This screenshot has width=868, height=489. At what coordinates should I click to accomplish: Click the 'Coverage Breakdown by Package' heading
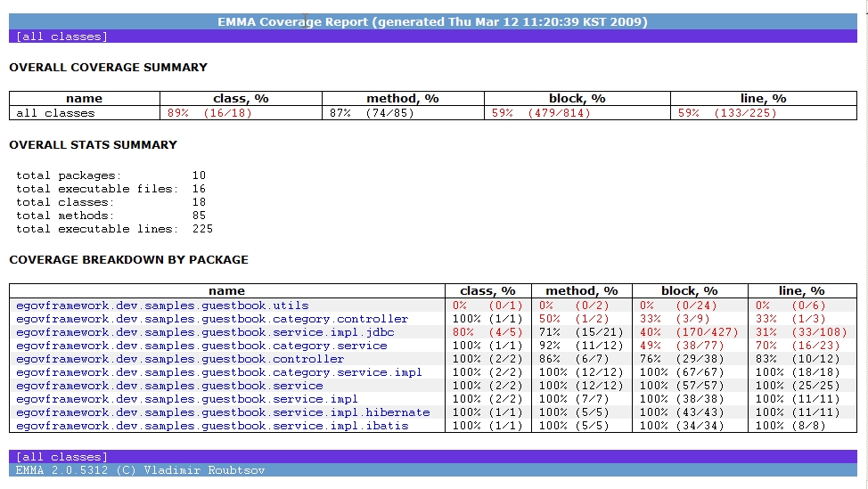[128, 260]
